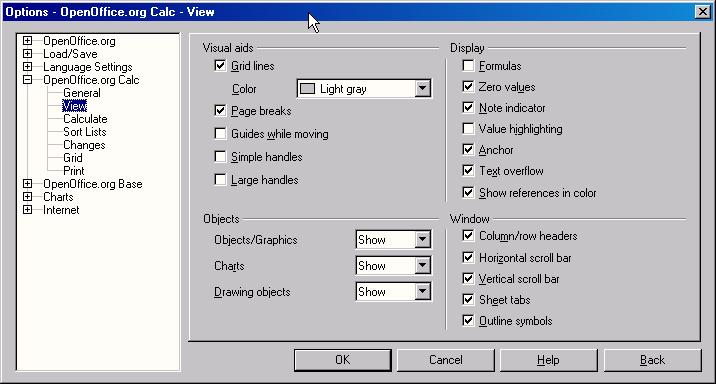Uncheck Show references in color

[x=468, y=192]
